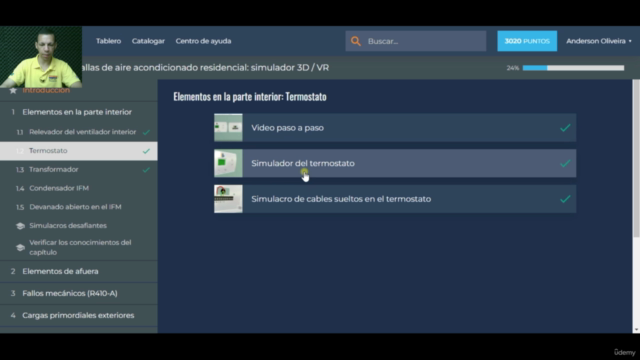
Task: Click the checkmark on Simulacro de cables sueltos row
Action: point(565,199)
